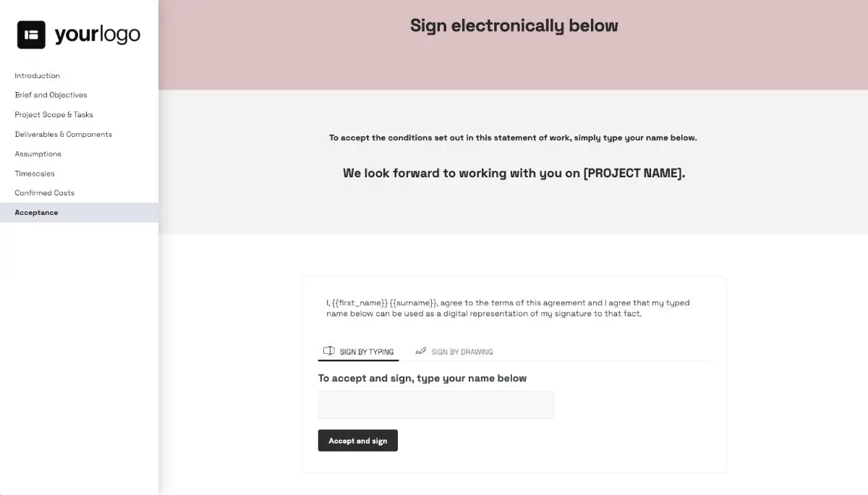
Task: Click the name entry field to sign
Action: point(435,405)
